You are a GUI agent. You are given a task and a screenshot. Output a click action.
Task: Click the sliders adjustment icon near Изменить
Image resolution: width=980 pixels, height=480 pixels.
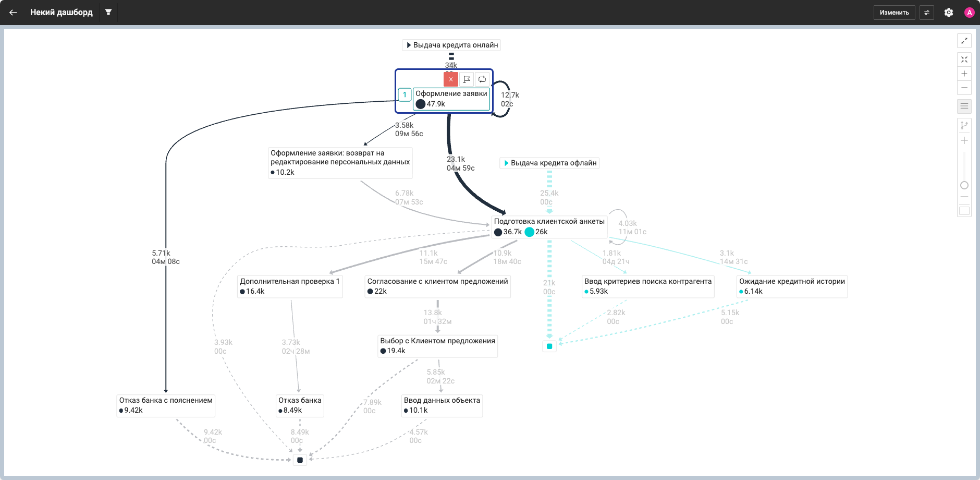click(927, 13)
